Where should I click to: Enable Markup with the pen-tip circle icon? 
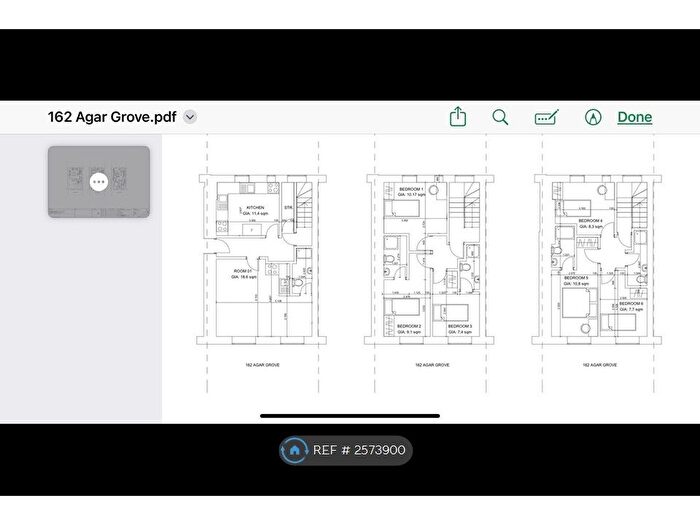click(593, 117)
